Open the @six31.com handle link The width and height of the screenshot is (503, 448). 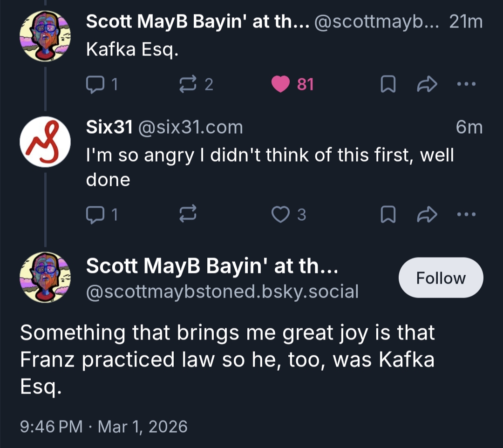(x=190, y=127)
